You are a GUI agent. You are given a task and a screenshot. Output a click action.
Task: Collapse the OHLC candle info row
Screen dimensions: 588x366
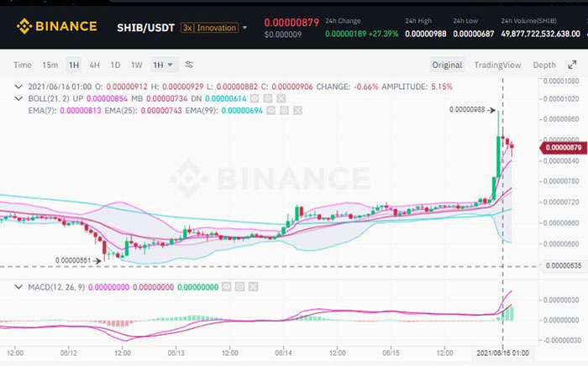(x=18, y=87)
